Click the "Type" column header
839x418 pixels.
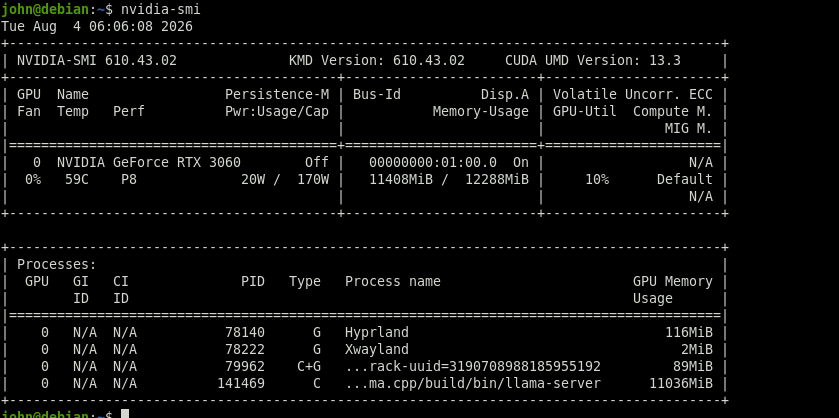(x=305, y=282)
